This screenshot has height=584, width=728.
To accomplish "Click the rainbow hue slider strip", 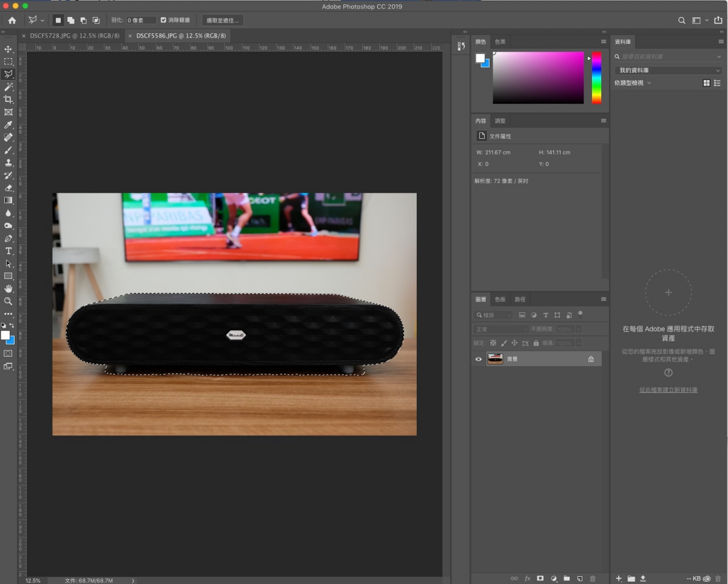I will 596,77.
